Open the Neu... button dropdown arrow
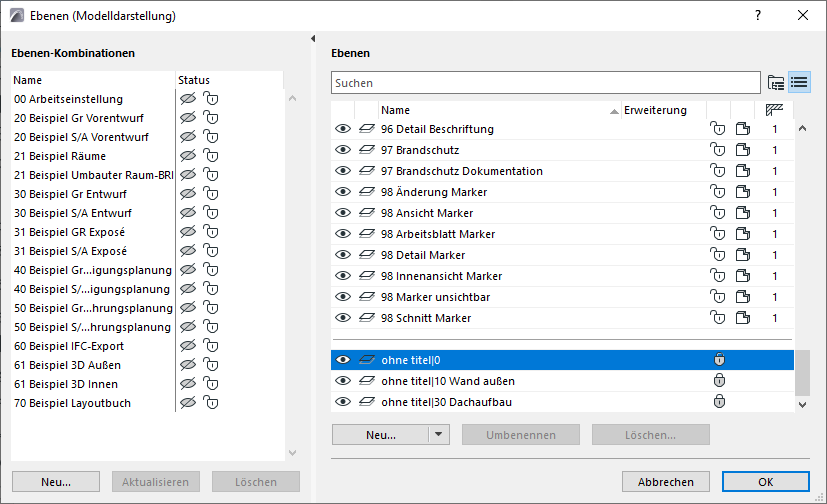The height and width of the screenshot is (504, 827). pos(438,435)
